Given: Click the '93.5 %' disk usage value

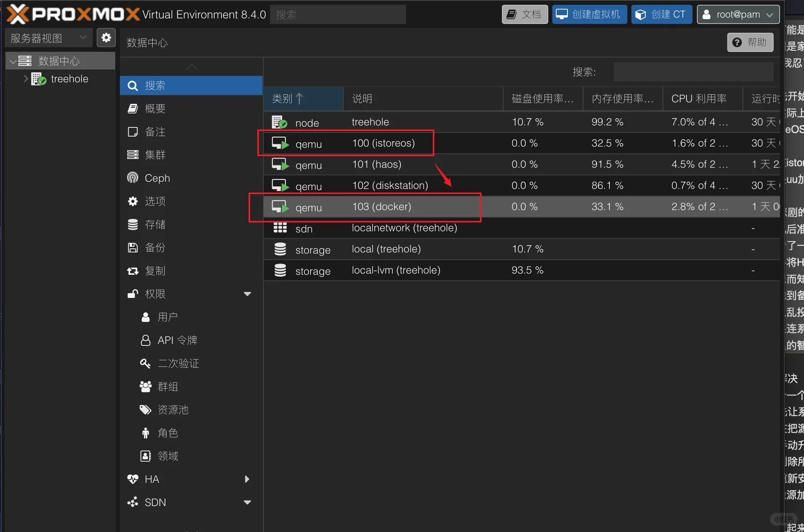Looking at the screenshot, I should 527,270.
